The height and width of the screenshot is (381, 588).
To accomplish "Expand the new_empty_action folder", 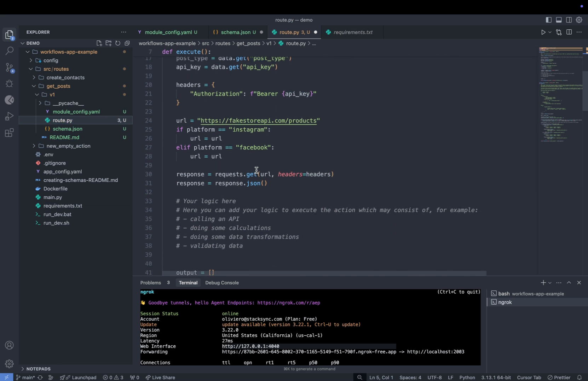I will point(68,146).
